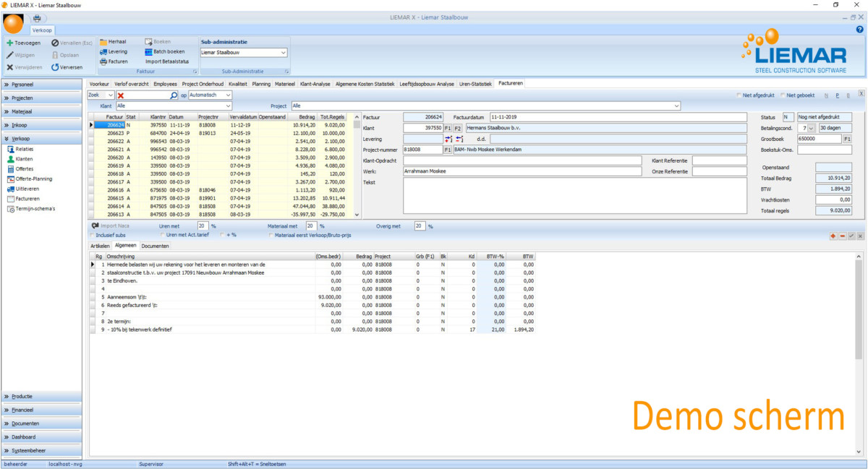Open the Automatisch search mode dropdown

tap(229, 95)
